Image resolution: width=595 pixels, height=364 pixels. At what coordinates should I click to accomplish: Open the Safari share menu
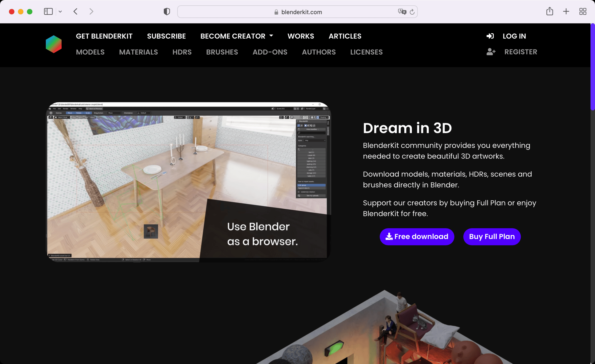click(x=550, y=11)
